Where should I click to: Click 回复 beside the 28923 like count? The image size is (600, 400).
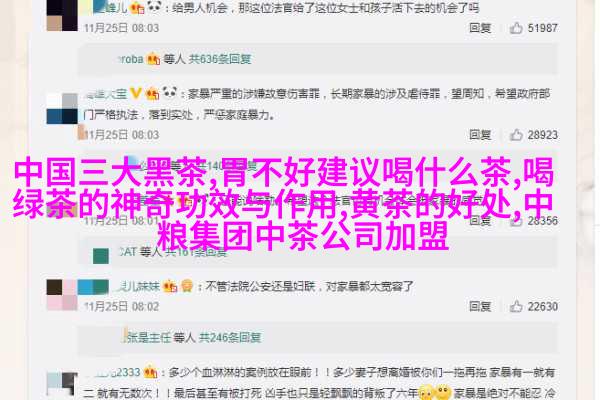(x=480, y=135)
